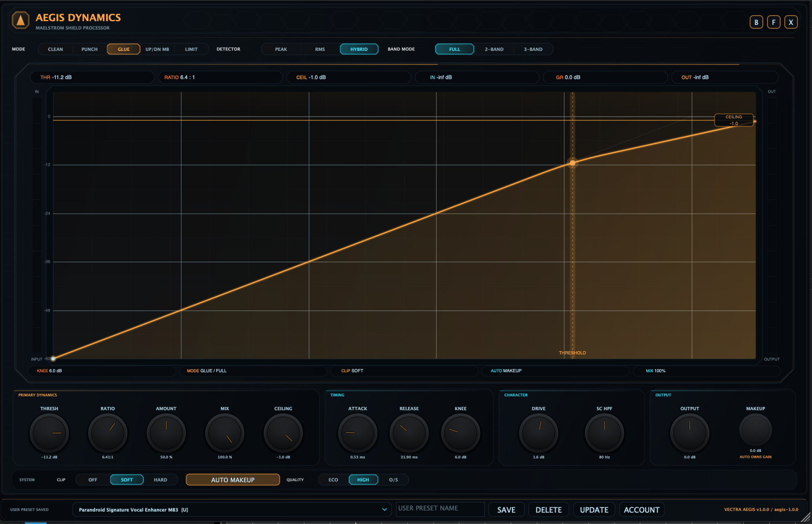This screenshot has width=812, height=524.
Task: Set clip type to HARD
Action: [x=160, y=480]
